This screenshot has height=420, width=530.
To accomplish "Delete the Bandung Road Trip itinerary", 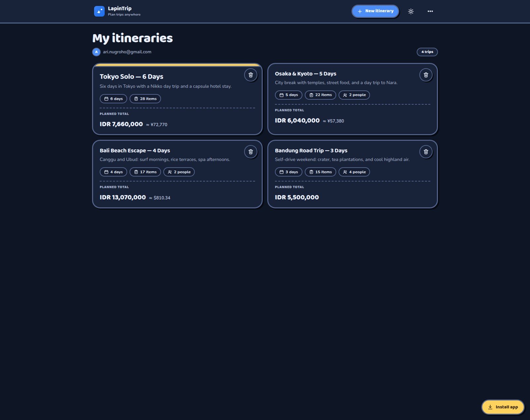I will [x=426, y=152].
